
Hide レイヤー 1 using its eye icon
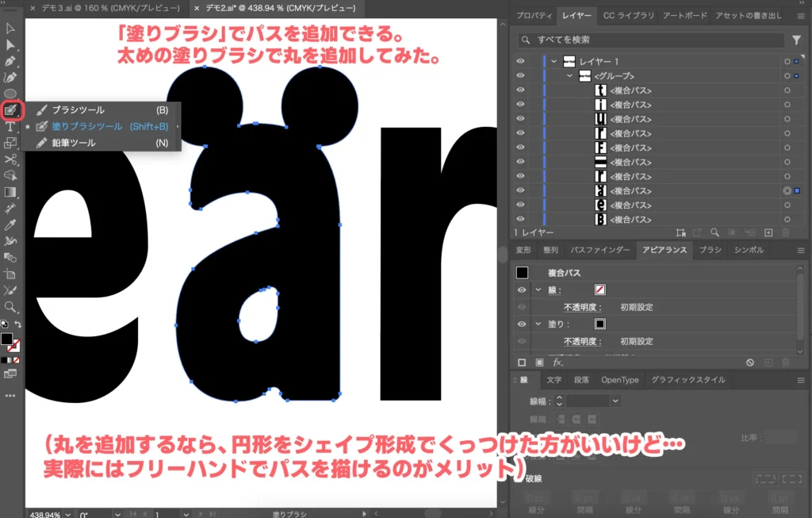point(520,61)
